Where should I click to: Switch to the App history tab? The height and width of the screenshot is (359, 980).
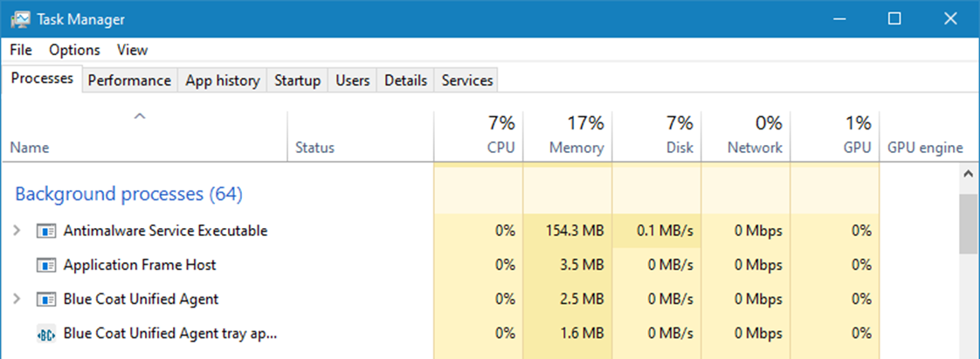click(x=222, y=80)
